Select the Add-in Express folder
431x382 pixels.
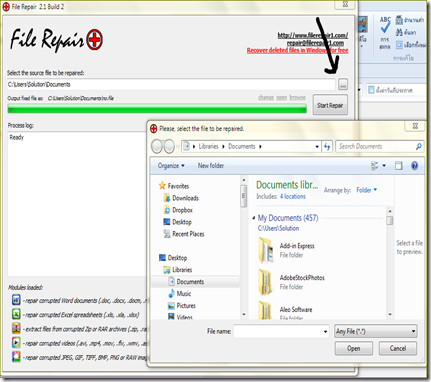click(x=287, y=250)
